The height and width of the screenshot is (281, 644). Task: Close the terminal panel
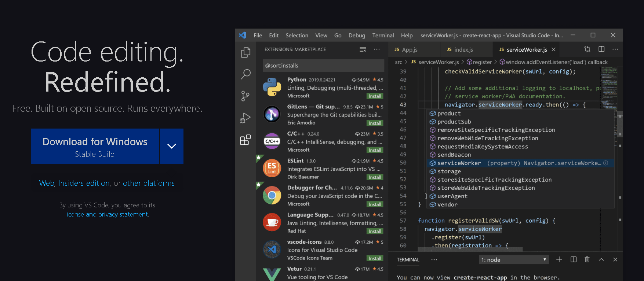(615, 259)
